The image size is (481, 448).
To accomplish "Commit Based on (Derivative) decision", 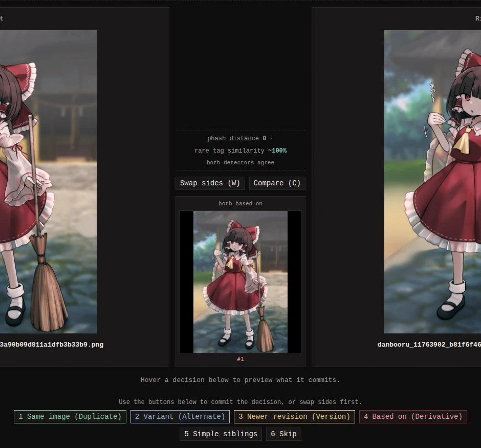I will (413, 417).
